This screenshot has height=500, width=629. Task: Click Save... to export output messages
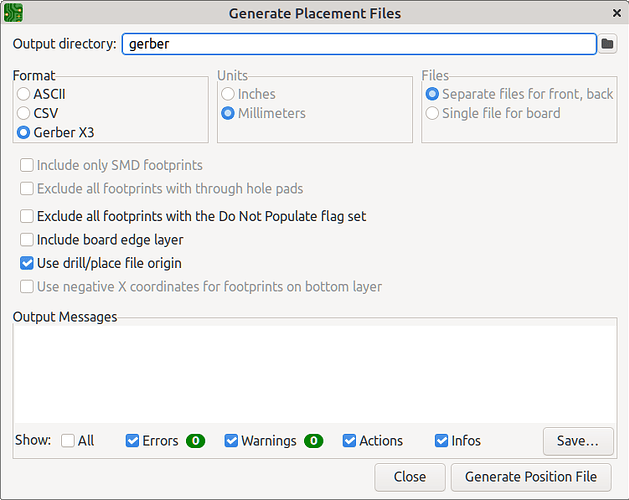[578, 441]
